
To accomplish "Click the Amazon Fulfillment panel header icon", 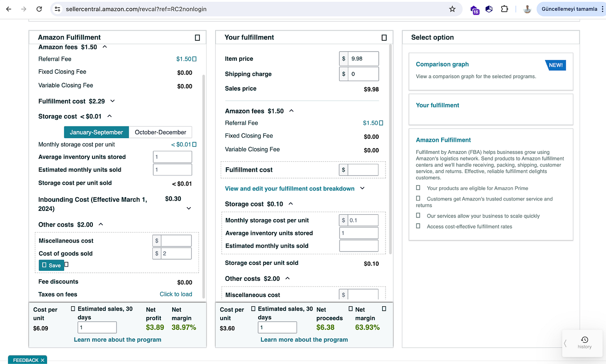I will [x=197, y=38].
